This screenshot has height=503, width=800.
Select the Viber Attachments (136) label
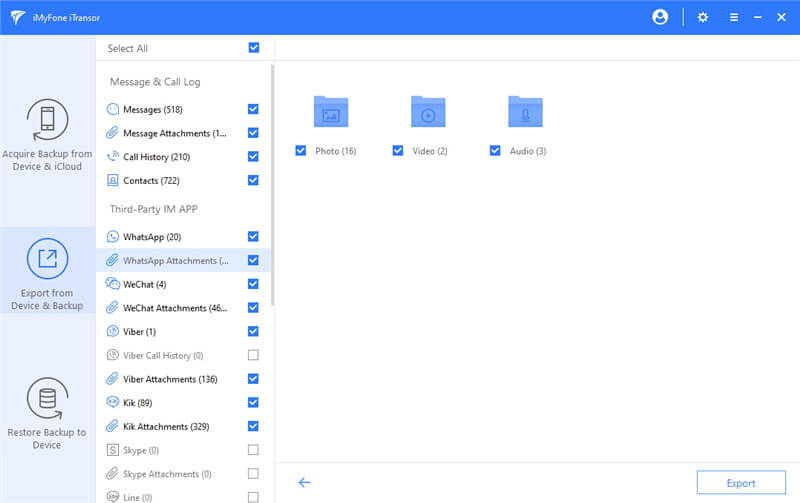(x=170, y=379)
